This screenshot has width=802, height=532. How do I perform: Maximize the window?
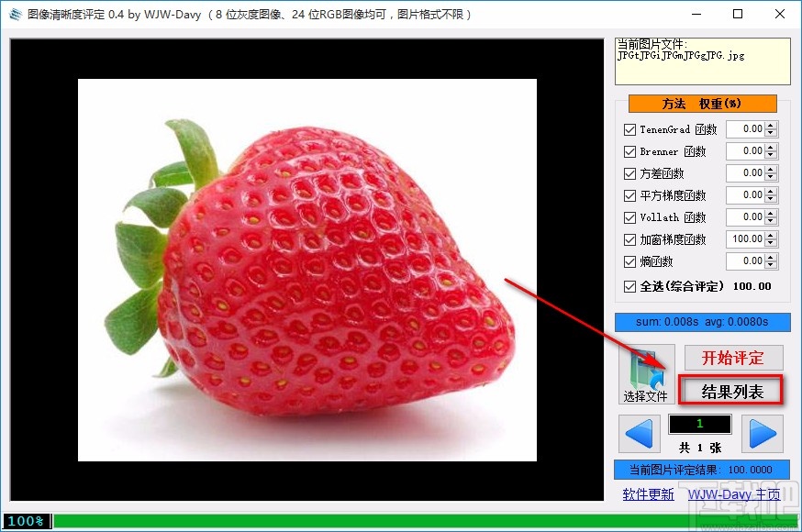coord(738,14)
